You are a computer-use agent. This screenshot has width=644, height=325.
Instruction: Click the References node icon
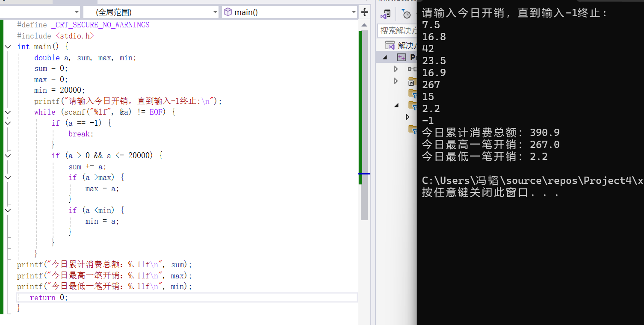click(412, 69)
